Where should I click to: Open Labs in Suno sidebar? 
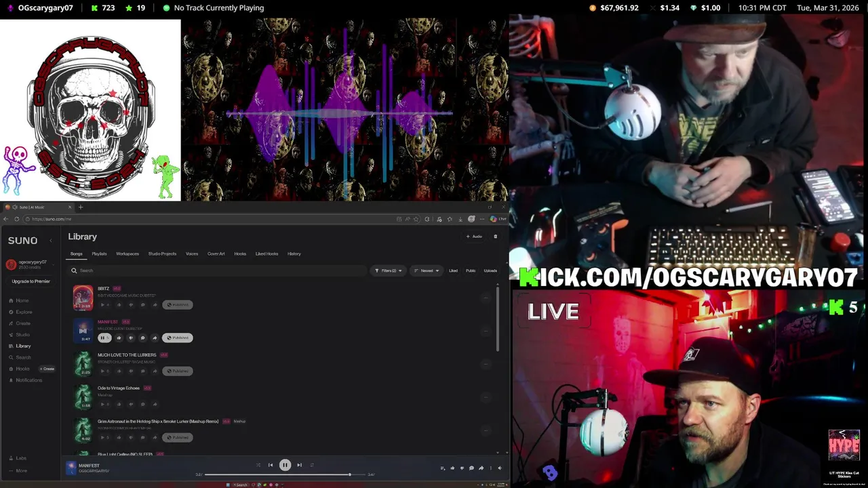pyautogui.click(x=18, y=458)
